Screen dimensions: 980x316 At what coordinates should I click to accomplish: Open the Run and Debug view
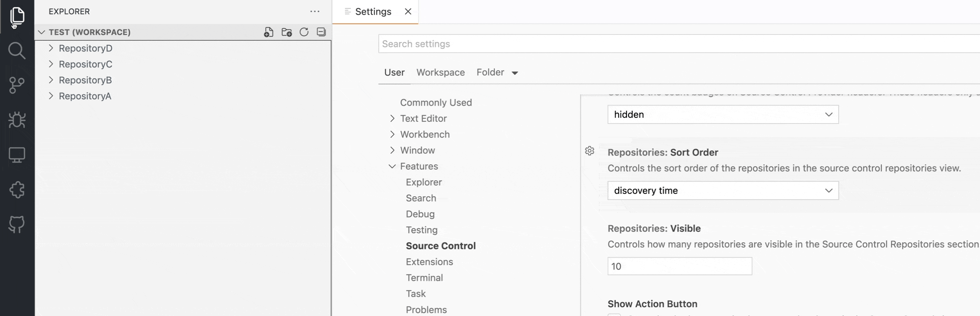[x=17, y=120]
